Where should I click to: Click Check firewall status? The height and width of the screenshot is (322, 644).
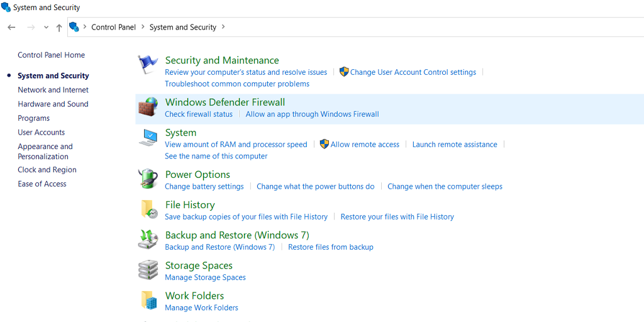pos(198,114)
